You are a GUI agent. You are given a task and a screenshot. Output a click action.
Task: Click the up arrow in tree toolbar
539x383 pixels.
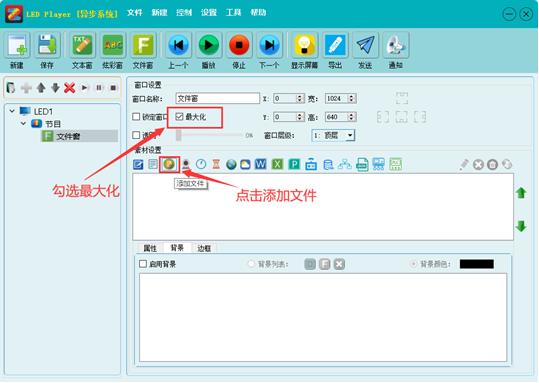click(x=41, y=88)
